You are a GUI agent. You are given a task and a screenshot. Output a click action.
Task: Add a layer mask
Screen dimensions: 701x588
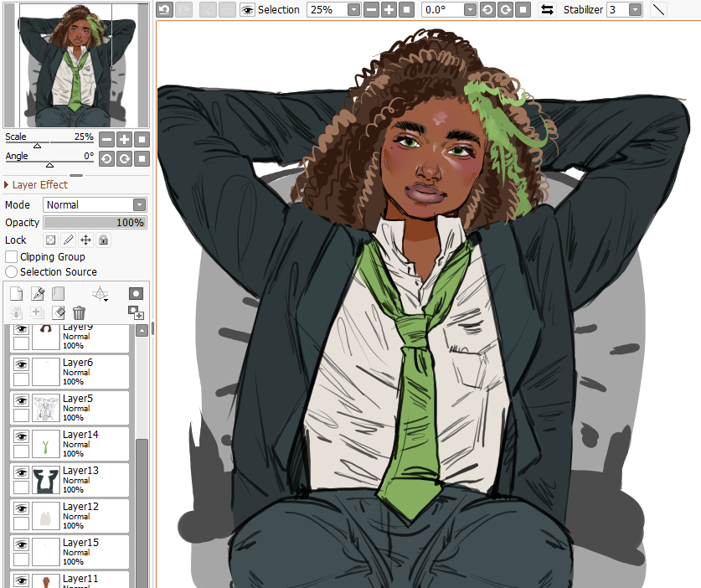click(136, 294)
